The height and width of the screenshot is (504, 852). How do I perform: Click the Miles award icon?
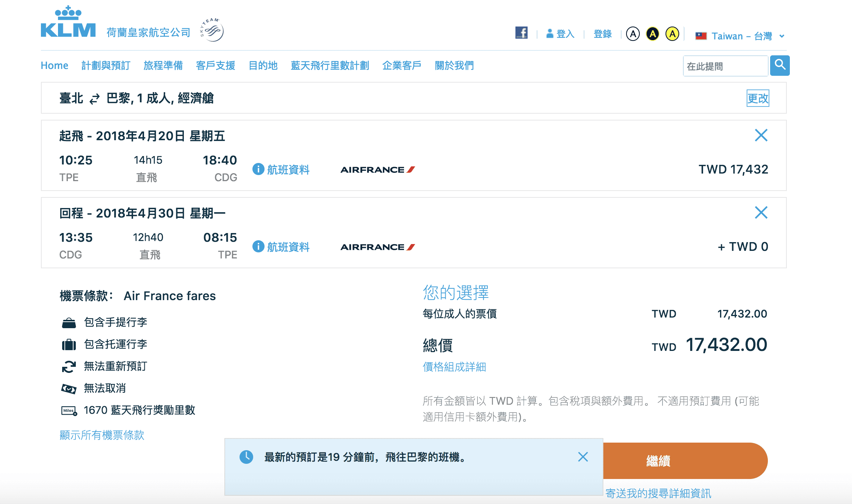point(69,411)
